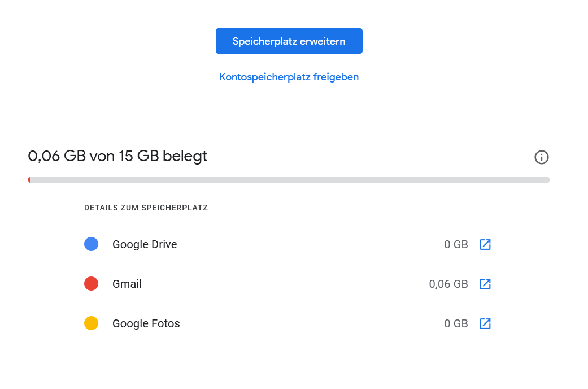The height and width of the screenshot is (389, 588).
Task: Open Google Drive via its external-link icon
Action: (x=485, y=244)
